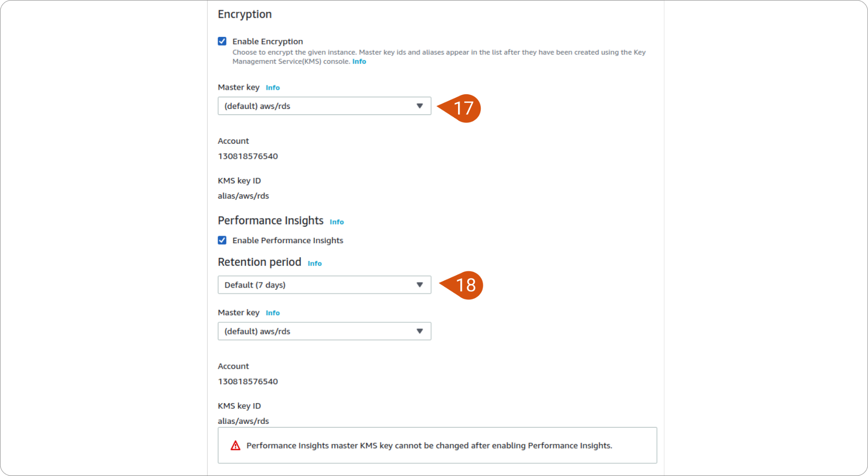This screenshot has height=476, width=868.
Task: Click the Encryption Master key dropdown arrow
Action: click(x=419, y=106)
